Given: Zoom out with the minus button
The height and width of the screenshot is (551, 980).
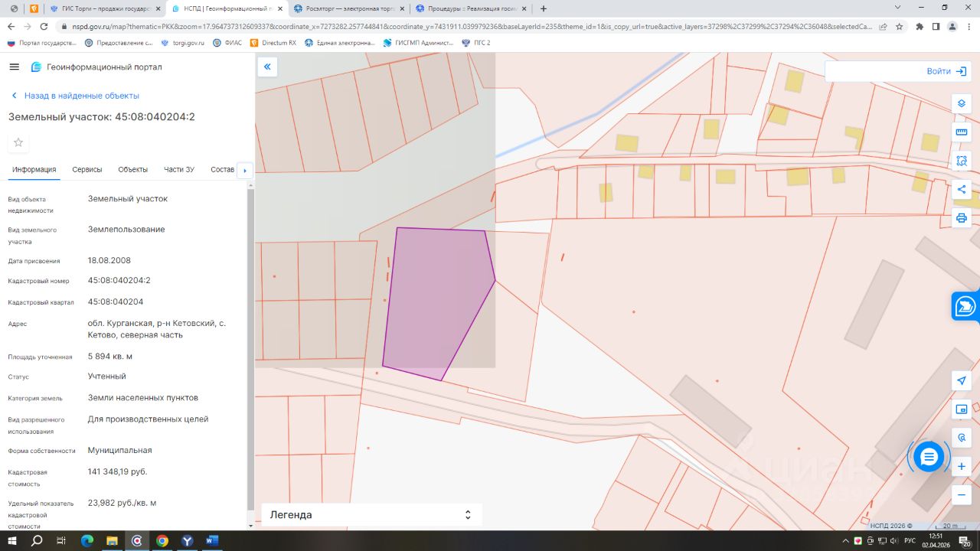Looking at the screenshot, I should tap(962, 494).
